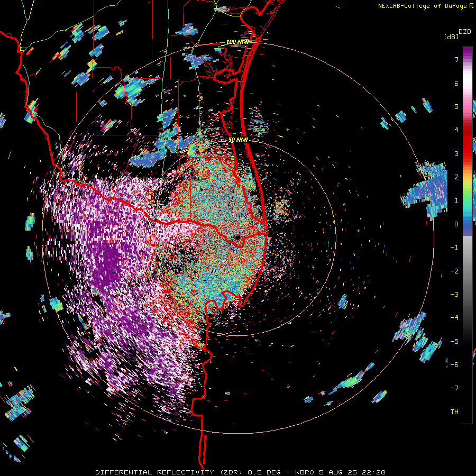Click the color scale label 3
Viewport: 476px width, 476px height.
click(456, 153)
